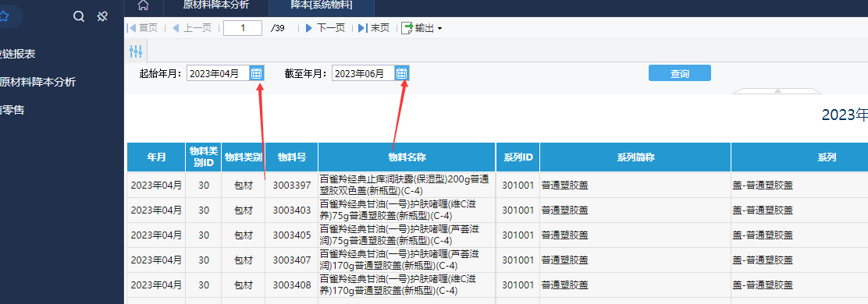Jump to 末页 last page

tap(374, 27)
